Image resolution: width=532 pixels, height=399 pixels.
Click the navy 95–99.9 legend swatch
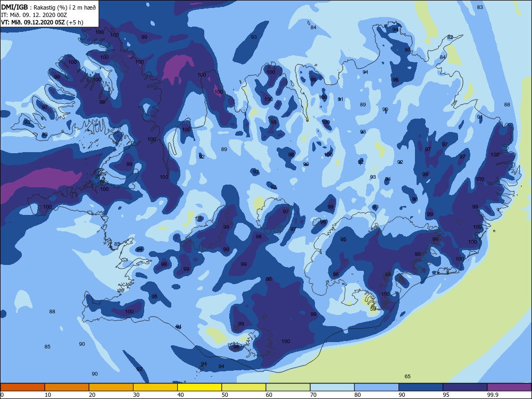click(x=465, y=387)
